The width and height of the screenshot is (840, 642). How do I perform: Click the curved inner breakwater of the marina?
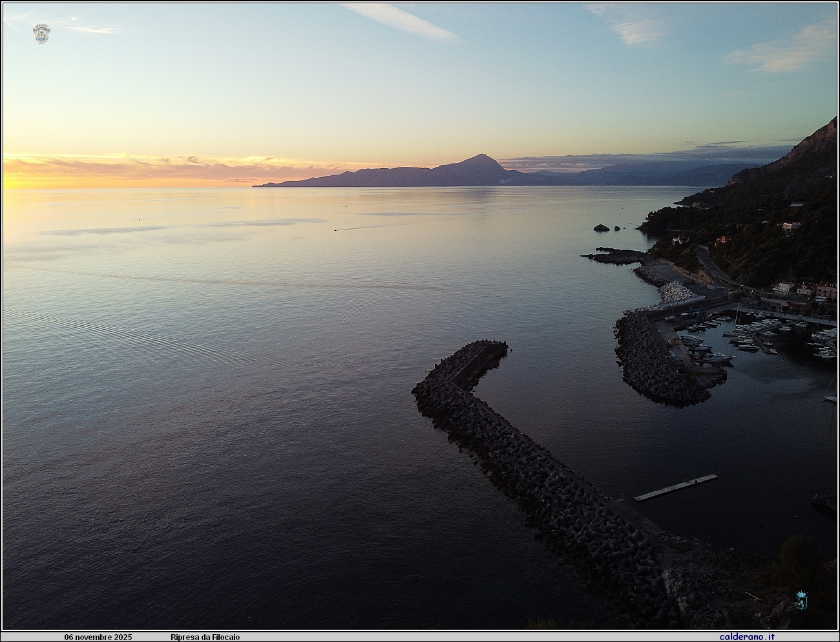tap(646, 369)
